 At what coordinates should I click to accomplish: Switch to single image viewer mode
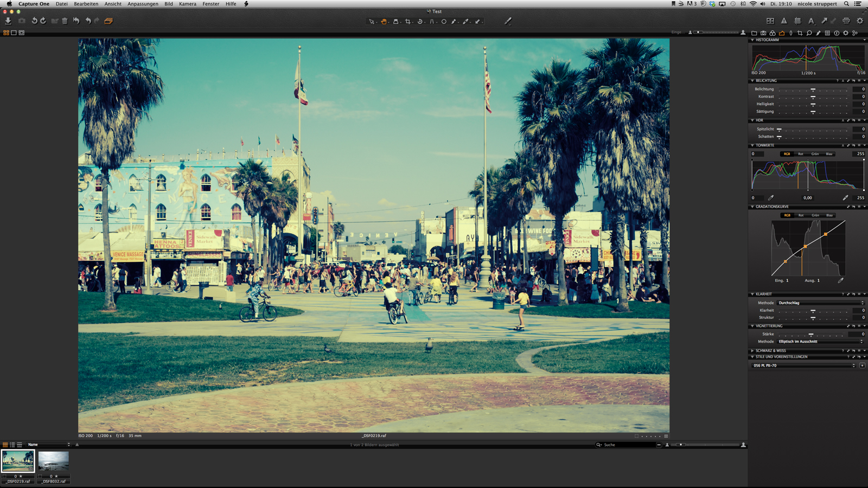tap(14, 33)
